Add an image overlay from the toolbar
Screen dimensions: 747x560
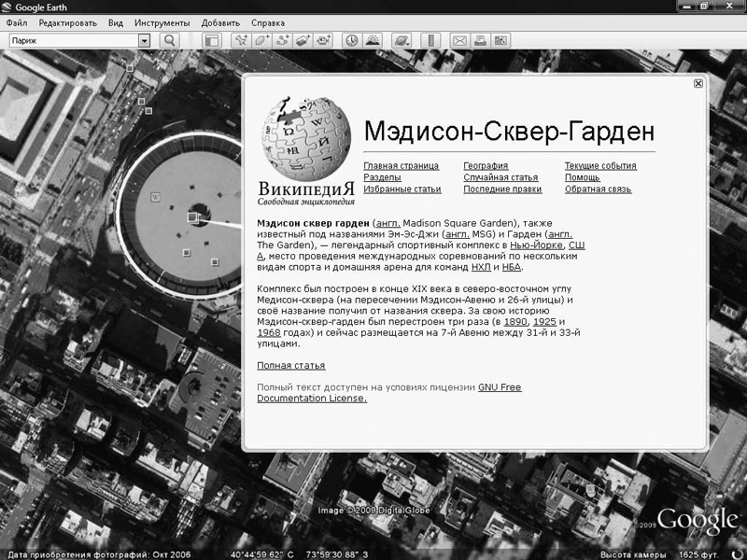point(303,40)
